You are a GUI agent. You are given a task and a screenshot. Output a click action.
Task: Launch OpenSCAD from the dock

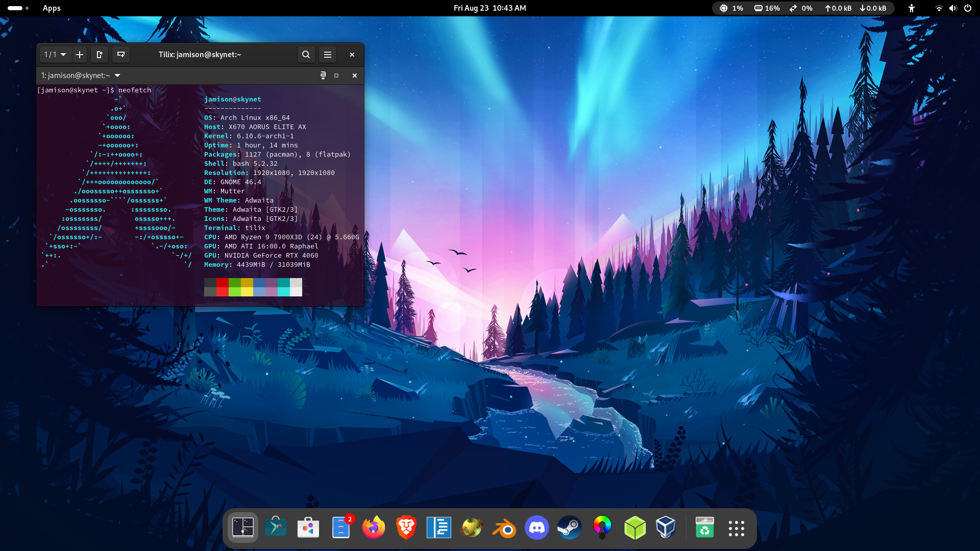tap(472, 528)
